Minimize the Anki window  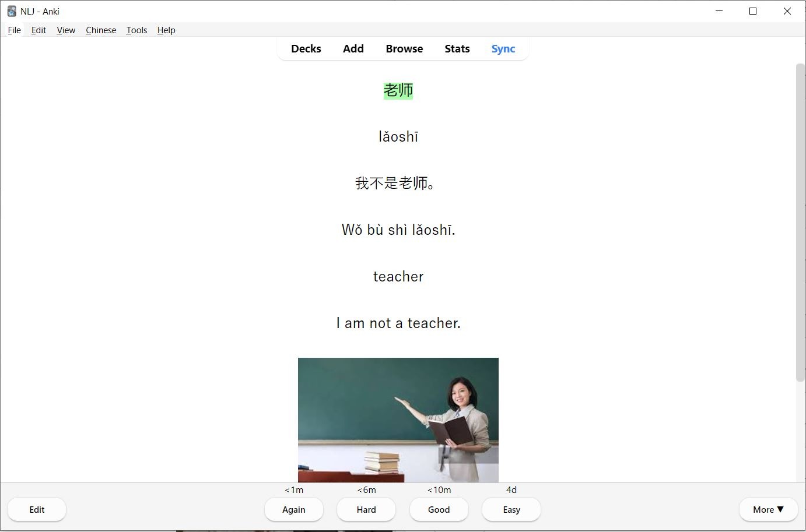(719, 11)
